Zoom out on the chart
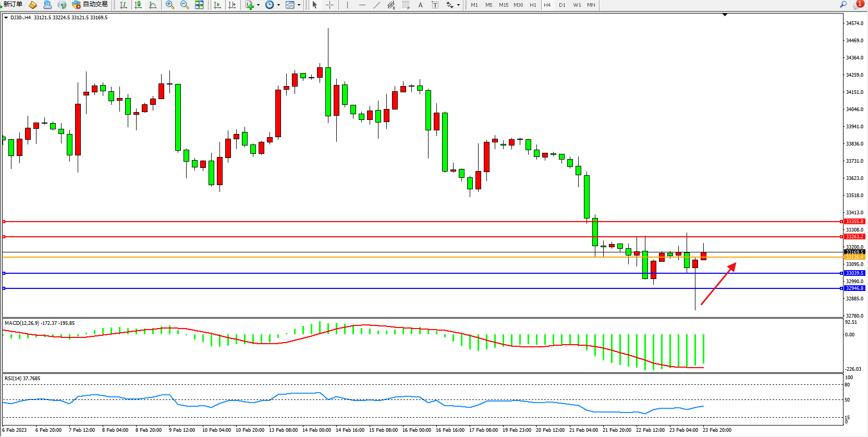 point(185,5)
